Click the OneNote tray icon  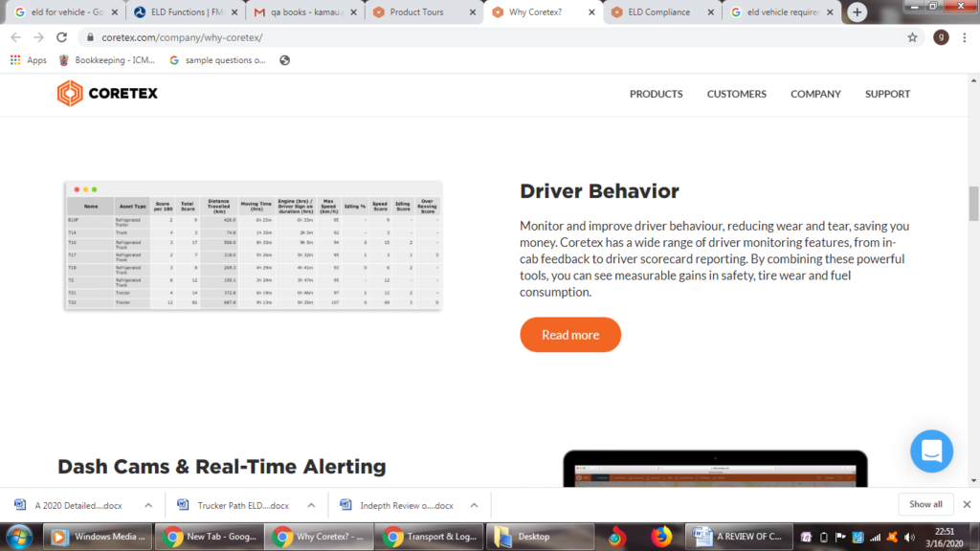[x=806, y=538]
